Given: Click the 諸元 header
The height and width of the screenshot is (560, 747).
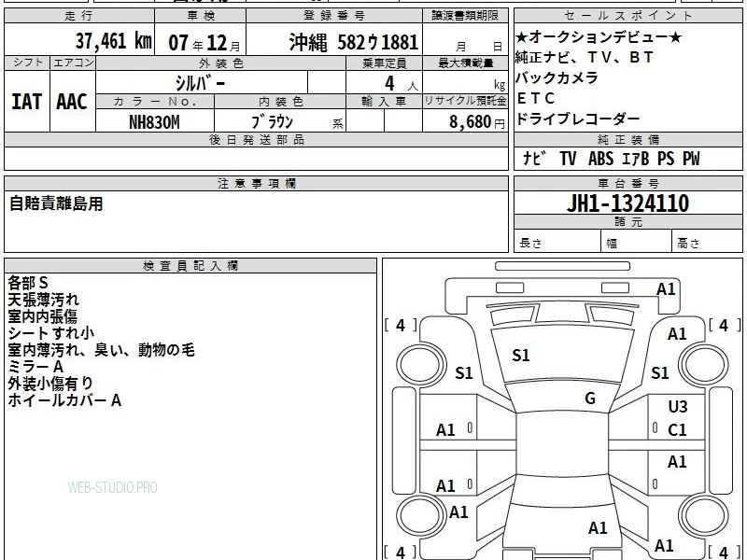Looking at the screenshot, I should pyautogui.click(x=627, y=221).
